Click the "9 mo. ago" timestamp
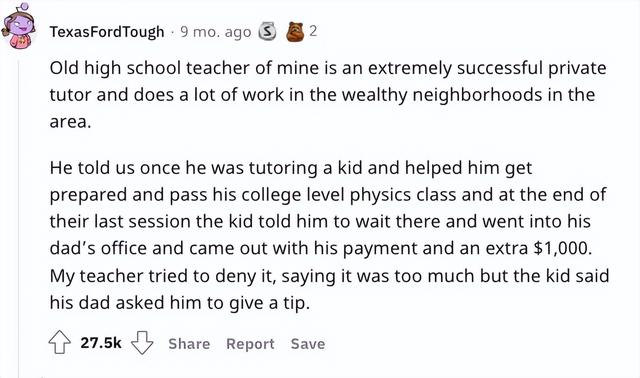Viewport: 640px width, 378px height. [x=216, y=32]
